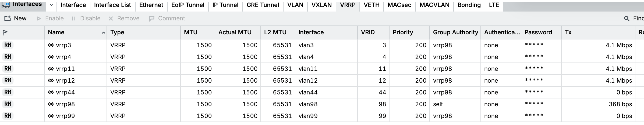Switch to the VLAN tab
This screenshot has height=125, width=644.
pos(295,5)
